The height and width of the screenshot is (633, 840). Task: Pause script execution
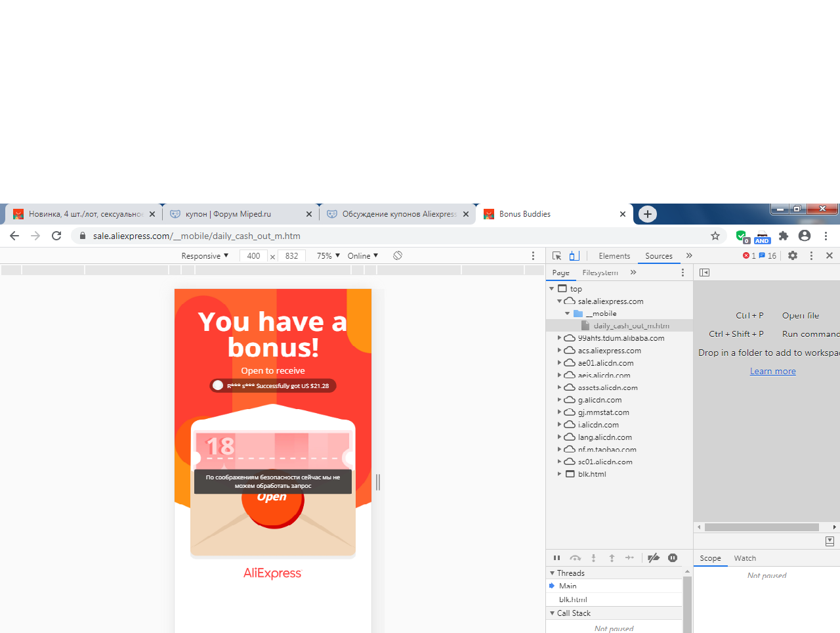(x=556, y=558)
